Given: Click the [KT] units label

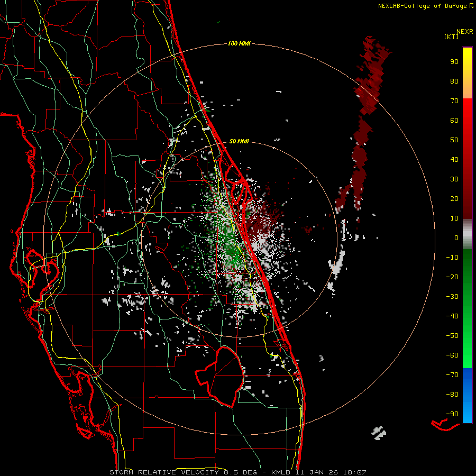Looking at the screenshot, I should (452, 36).
